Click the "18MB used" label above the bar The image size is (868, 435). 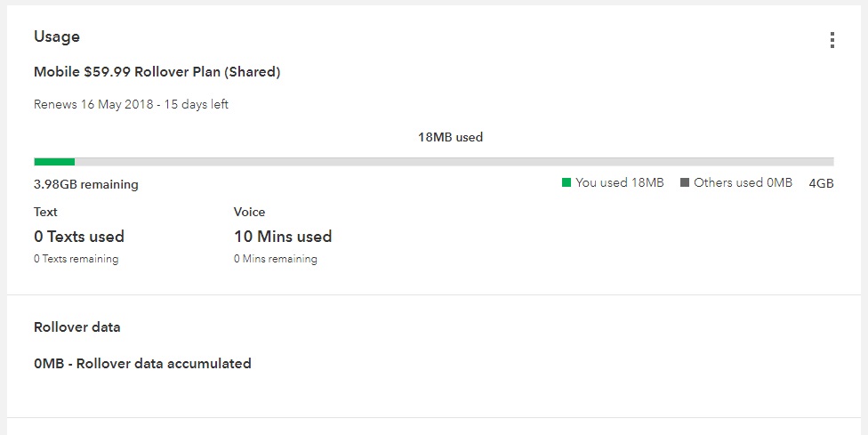pos(450,137)
